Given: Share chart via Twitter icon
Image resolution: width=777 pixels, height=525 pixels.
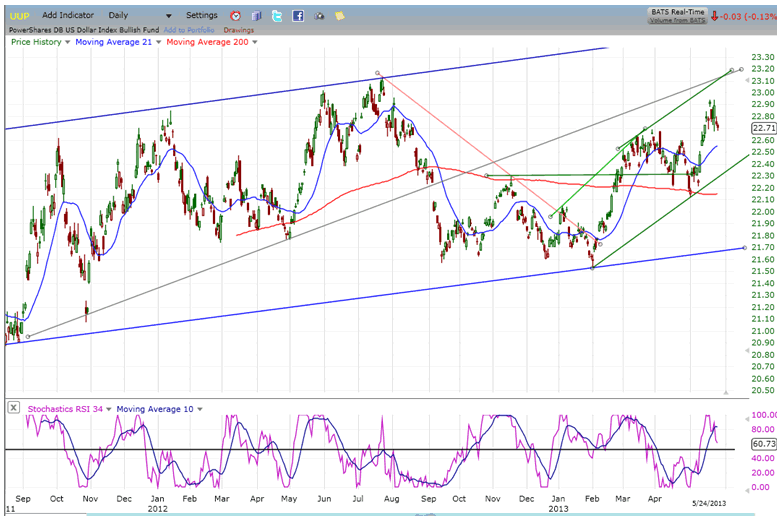Looking at the screenshot, I should [277, 16].
